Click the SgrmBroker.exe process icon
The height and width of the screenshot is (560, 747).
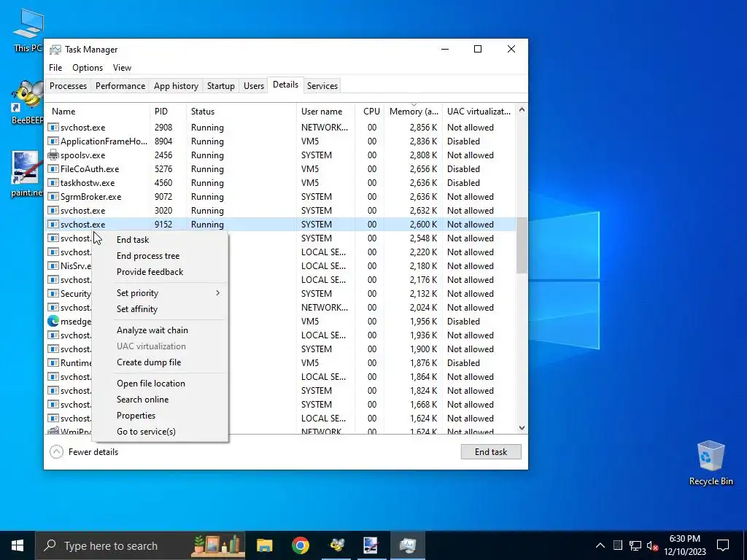53,197
